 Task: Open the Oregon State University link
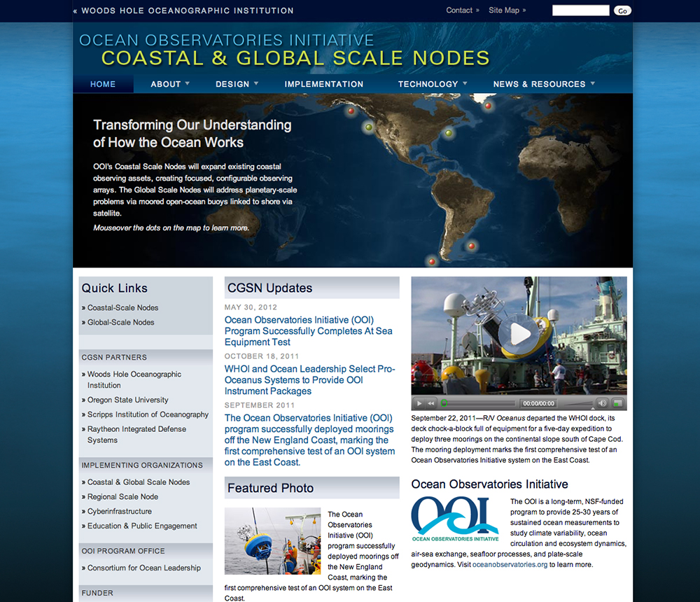[x=127, y=400]
